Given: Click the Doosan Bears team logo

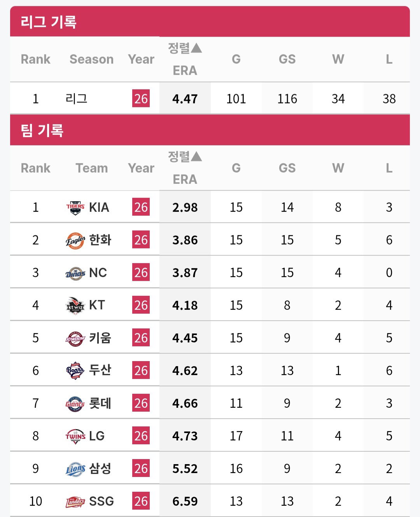Looking at the screenshot, I should coord(75,371).
